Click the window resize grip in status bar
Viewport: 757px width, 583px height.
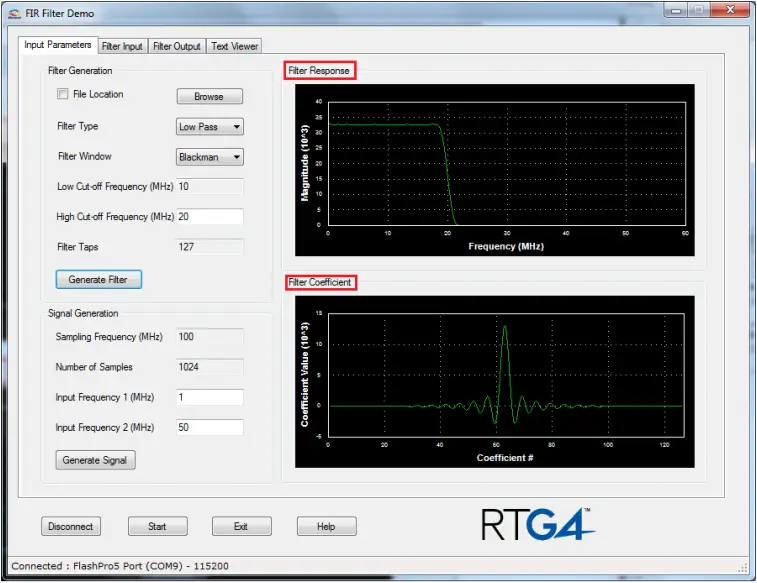tap(743, 568)
